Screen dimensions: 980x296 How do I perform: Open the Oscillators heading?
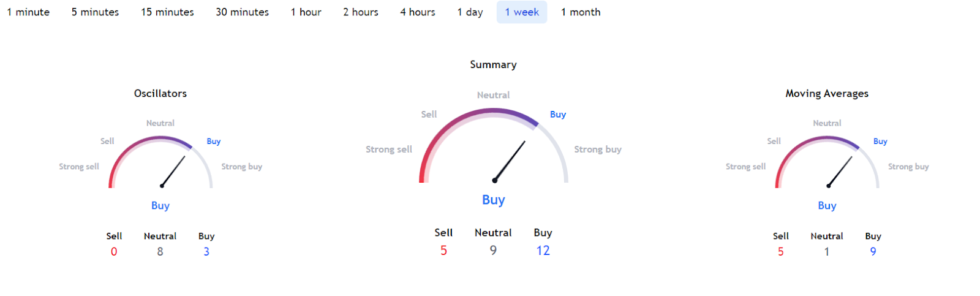tap(160, 93)
